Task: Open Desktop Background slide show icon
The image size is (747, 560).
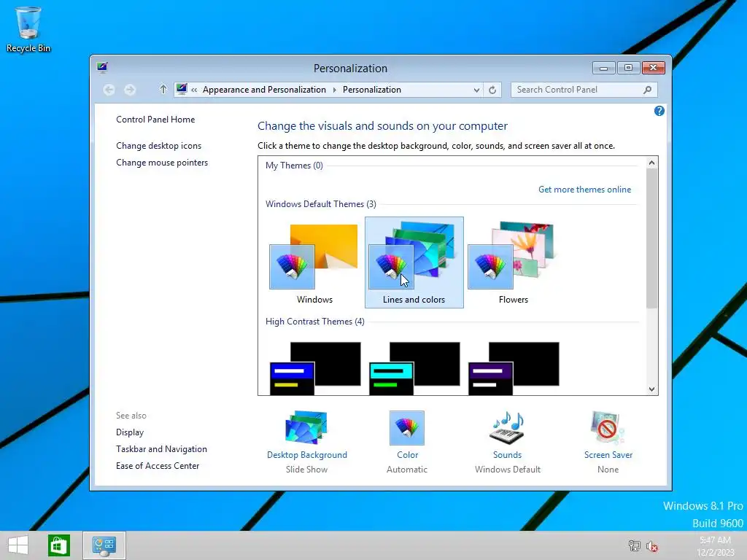Action: point(306,427)
